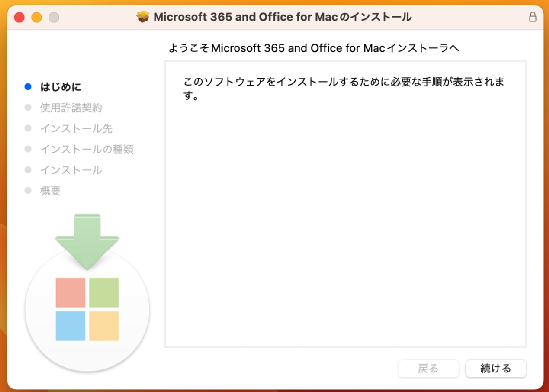Minimize the installer with the yellow button
This screenshot has width=549, height=392.
coord(36,17)
